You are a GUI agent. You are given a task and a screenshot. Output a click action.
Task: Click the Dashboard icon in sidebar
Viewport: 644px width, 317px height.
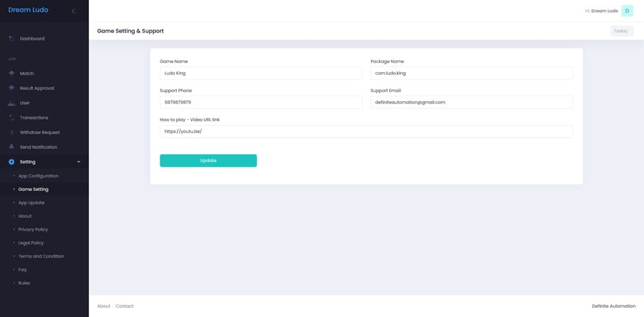click(12, 39)
